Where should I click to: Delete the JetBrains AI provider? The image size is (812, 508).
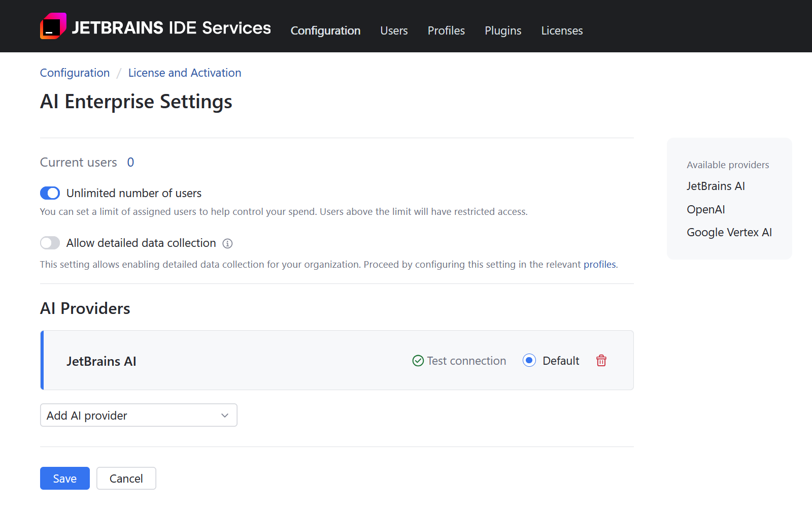(x=601, y=361)
